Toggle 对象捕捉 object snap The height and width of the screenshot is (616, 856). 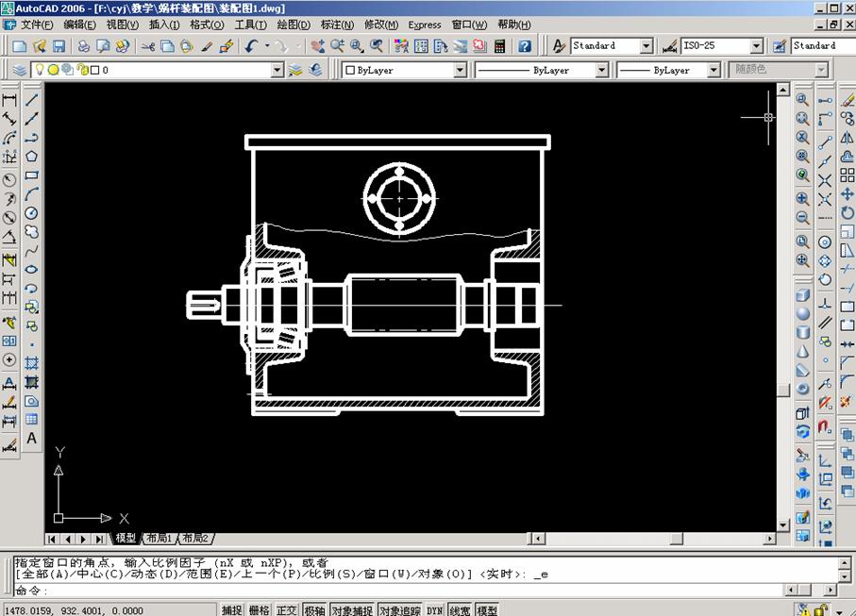tap(352, 608)
